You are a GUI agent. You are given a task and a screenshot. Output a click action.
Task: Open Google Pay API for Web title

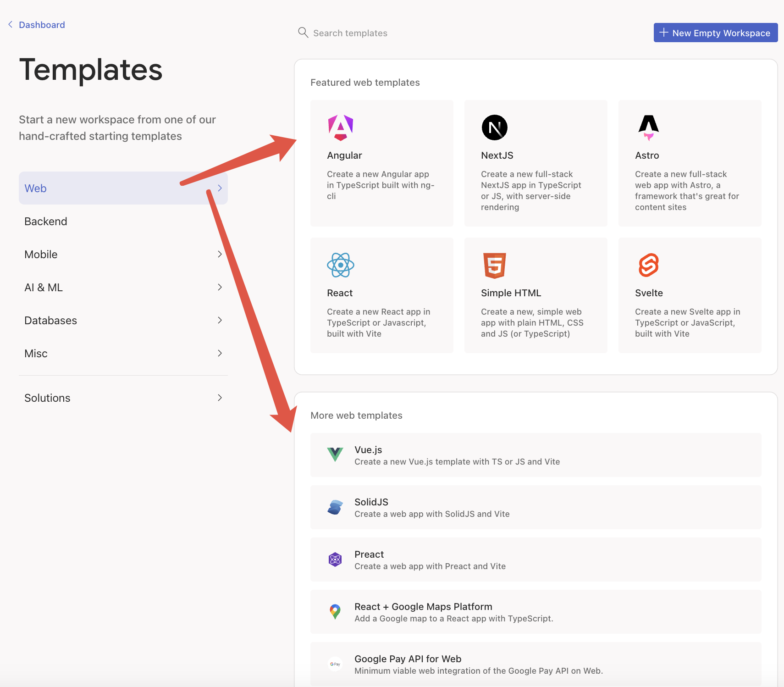click(x=408, y=659)
